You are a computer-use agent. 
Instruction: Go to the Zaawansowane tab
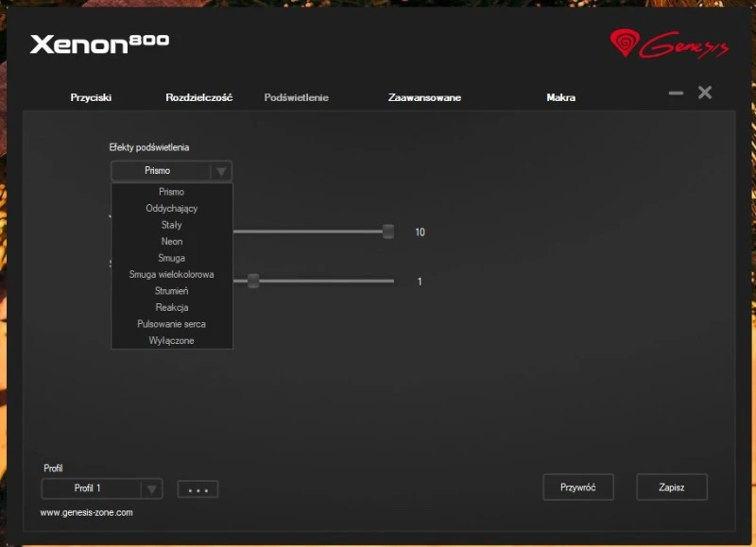[x=424, y=97]
